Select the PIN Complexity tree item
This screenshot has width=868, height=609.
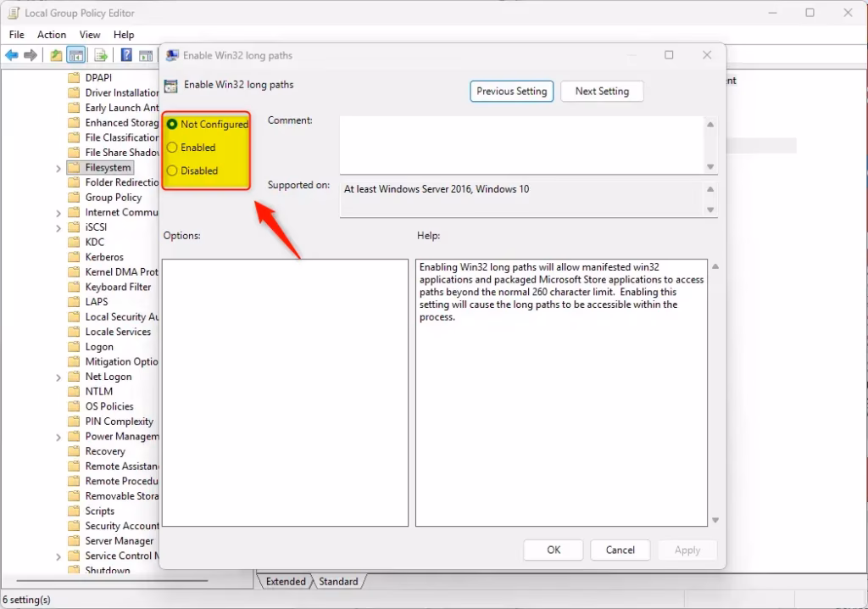119,422
